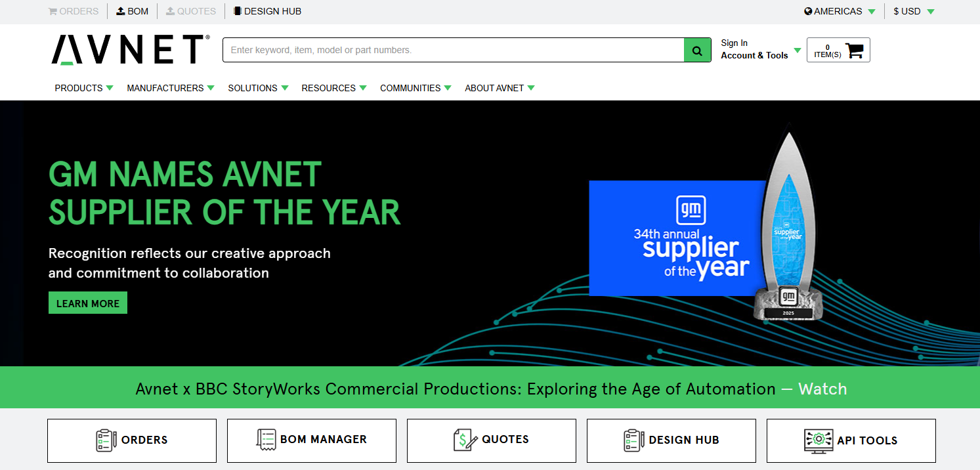Expand Sign In Account & Tools dropdown
The image size is (980, 470).
click(761, 49)
